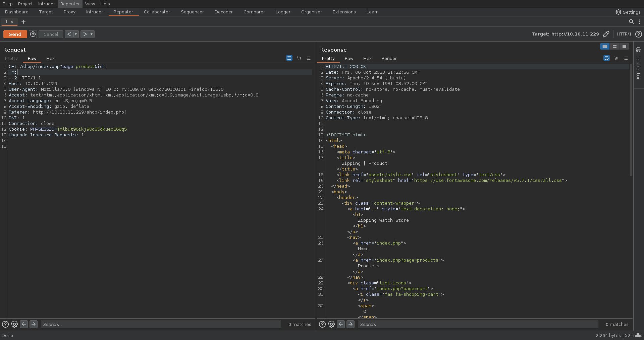Viewport: 644px width, 340px height.
Task: Click Response pane vertical scrollbar
Action: point(631,121)
